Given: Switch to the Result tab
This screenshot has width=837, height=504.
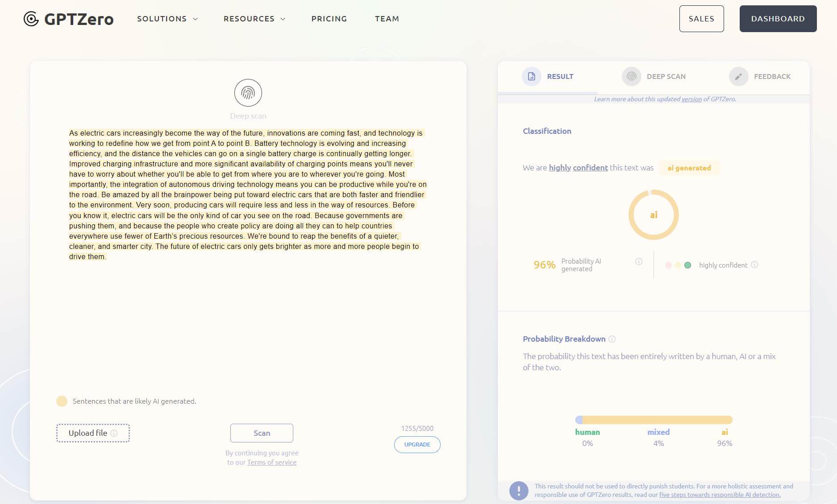Looking at the screenshot, I should [x=548, y=76].
